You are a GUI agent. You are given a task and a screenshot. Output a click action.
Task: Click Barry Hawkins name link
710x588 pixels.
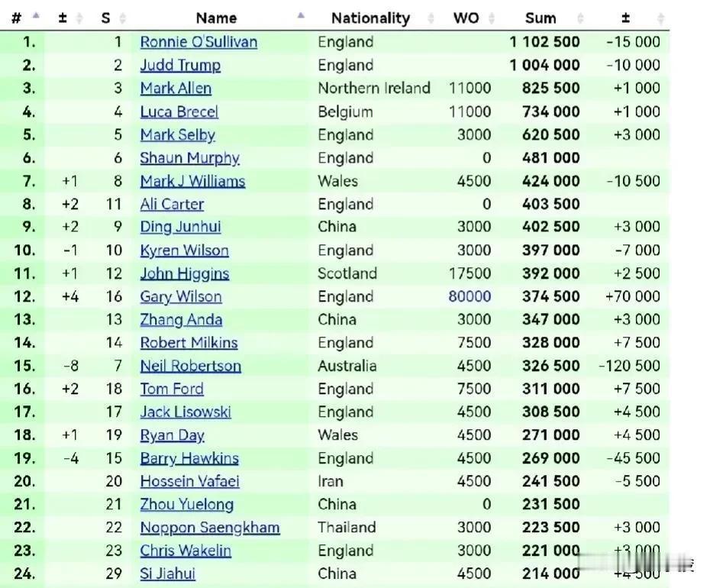click(189, 458)
